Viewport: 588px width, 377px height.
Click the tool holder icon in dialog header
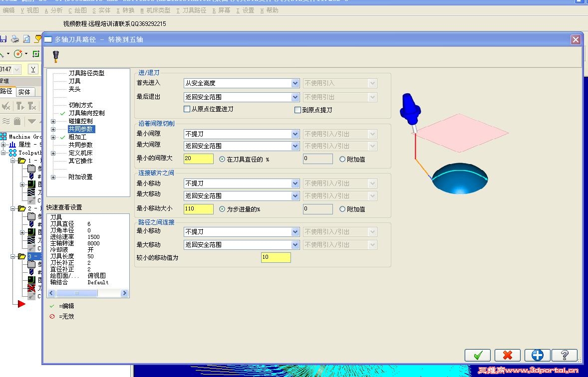point(56,56)
